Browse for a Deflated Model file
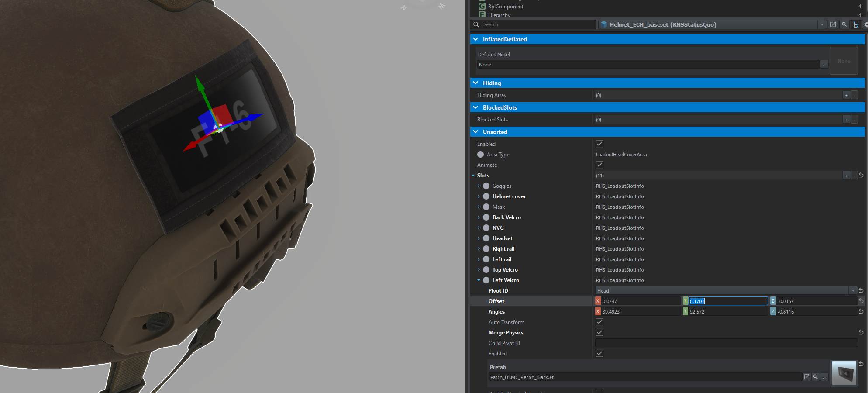The height and width of the screenshot is (393, 868). click(824, 65)
